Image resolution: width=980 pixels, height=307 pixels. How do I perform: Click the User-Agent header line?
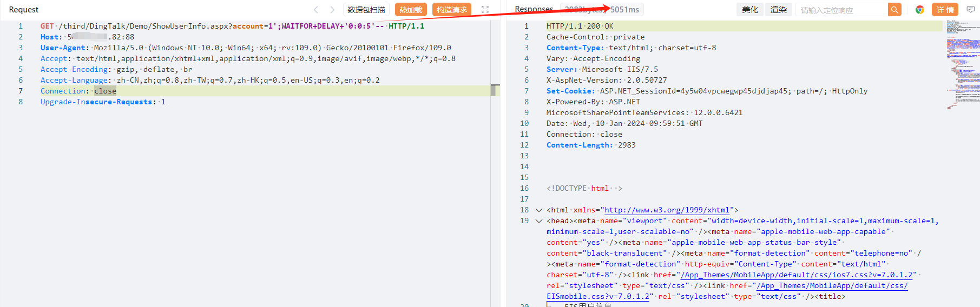tap(246, 48)
